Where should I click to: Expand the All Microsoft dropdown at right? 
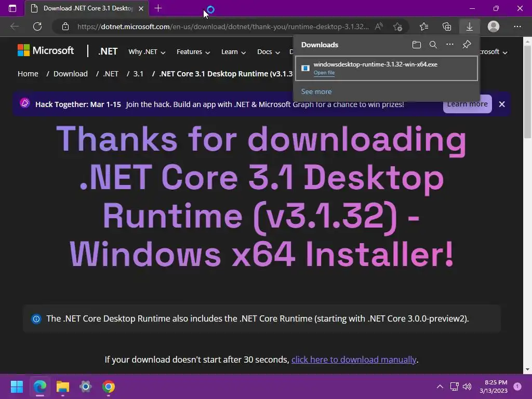(494, 52)
